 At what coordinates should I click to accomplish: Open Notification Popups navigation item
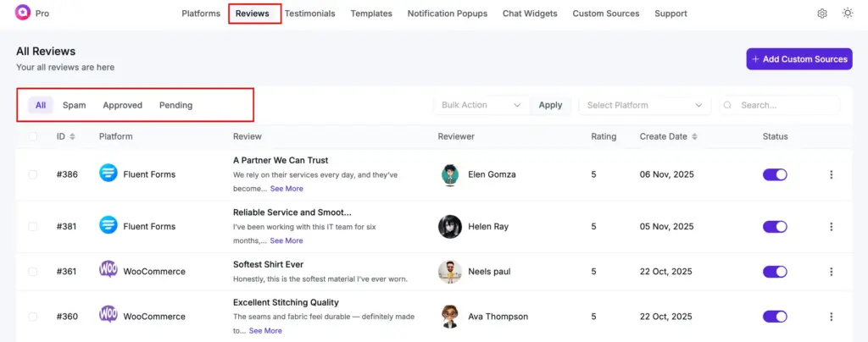click(x=448, y=14)
